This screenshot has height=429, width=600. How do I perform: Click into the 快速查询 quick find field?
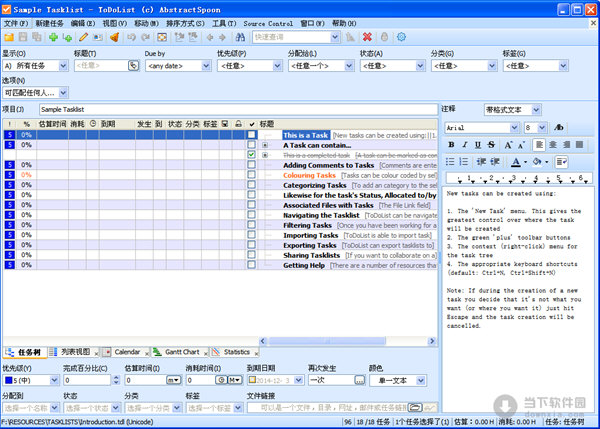pos(291,37)
